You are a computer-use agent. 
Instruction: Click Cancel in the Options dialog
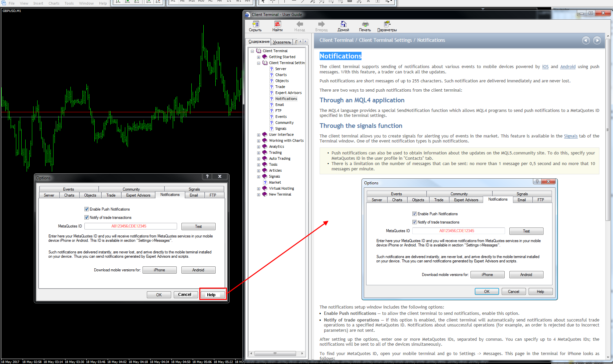coord(186,295)
